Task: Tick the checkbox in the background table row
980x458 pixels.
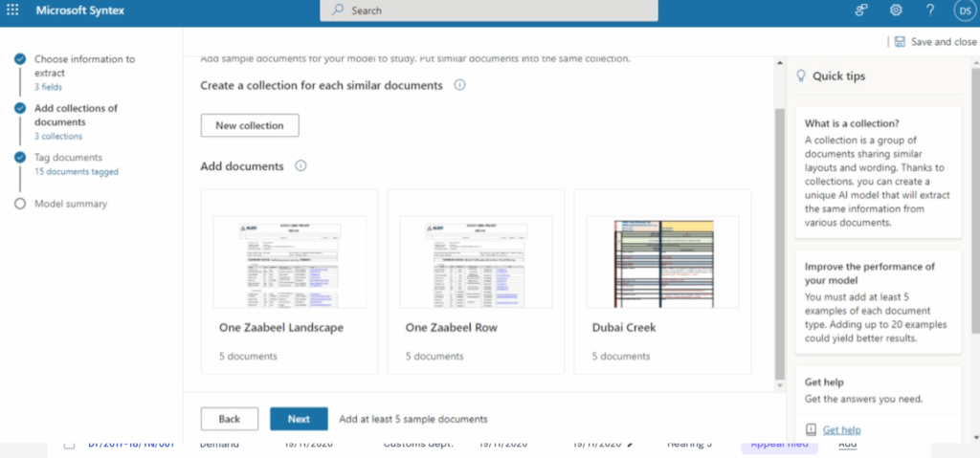Action: [69, 445]
